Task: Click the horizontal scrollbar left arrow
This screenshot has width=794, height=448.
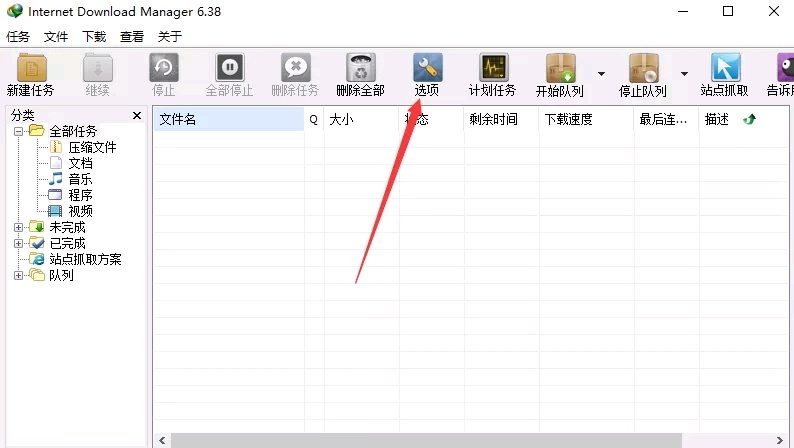Action: [162, 440]
